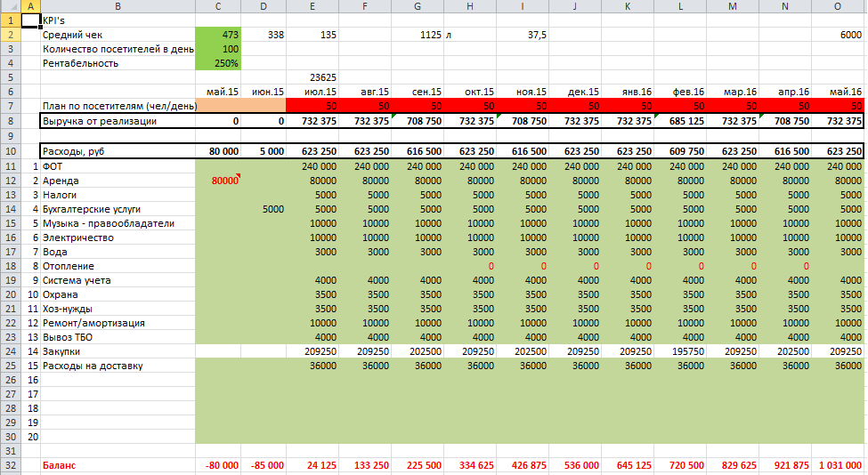
Task: Select the Налоги row label
Action: tap(118, 195)
